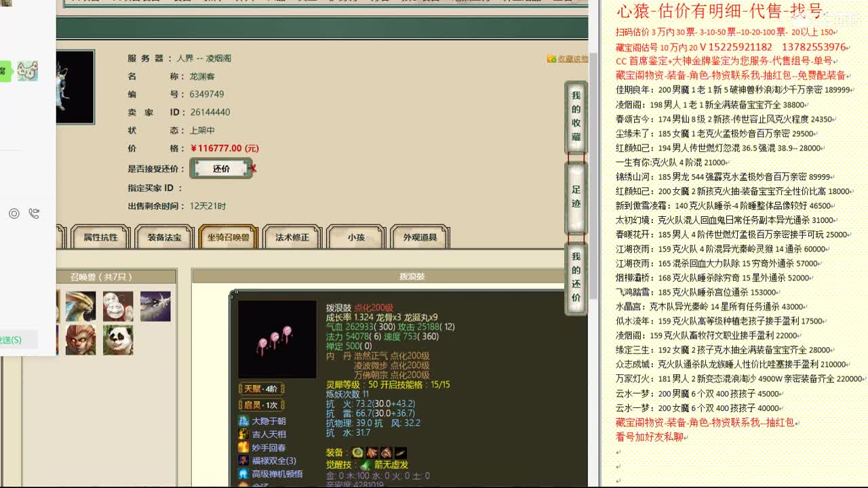Viewport: 868px width, 488px height.
Task: Select the gray horned beast portrait
Action: coord(155,306)
